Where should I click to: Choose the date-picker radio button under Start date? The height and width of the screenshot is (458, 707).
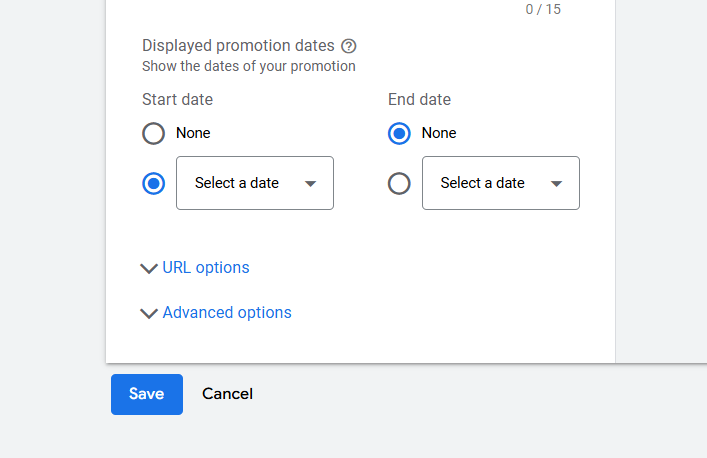[x=153, y=184]
